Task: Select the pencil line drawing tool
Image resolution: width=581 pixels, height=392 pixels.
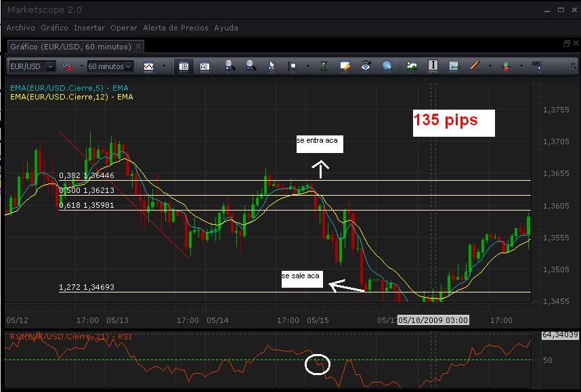Action: pyautogui.click(x=474, y=66)
